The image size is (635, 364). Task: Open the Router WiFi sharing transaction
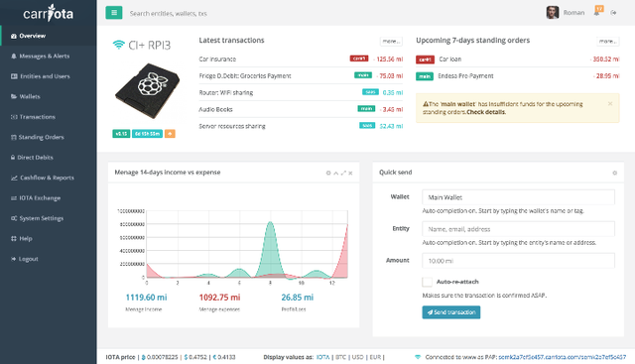point(301,92)
